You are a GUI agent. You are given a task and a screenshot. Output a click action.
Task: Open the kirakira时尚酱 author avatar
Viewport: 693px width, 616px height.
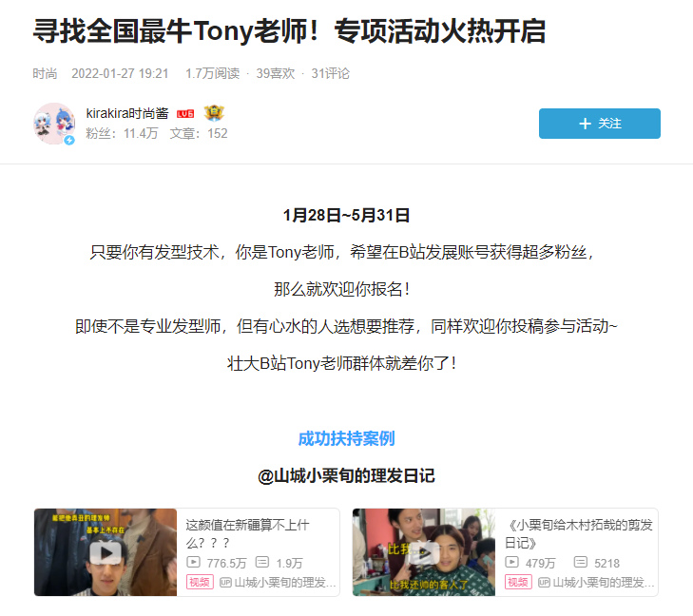54,124
